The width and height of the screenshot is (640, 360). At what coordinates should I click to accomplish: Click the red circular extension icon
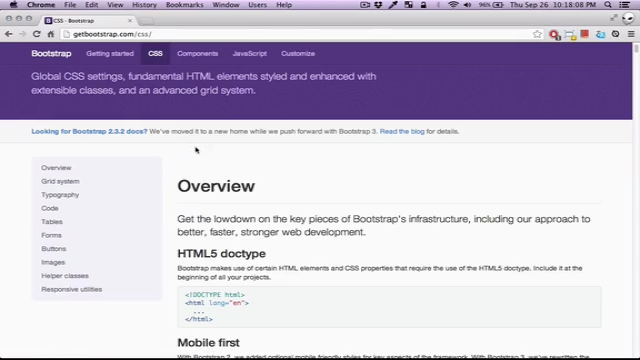tap(554, 35)
